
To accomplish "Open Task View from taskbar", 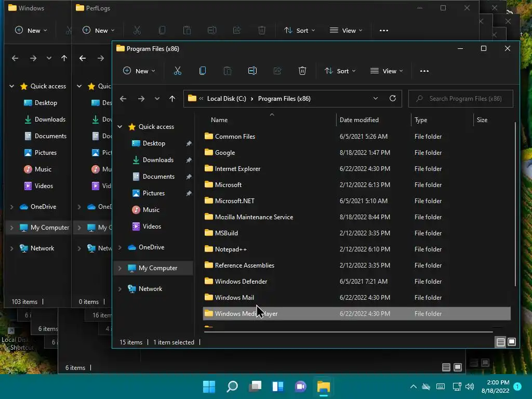I will [255, 387].
